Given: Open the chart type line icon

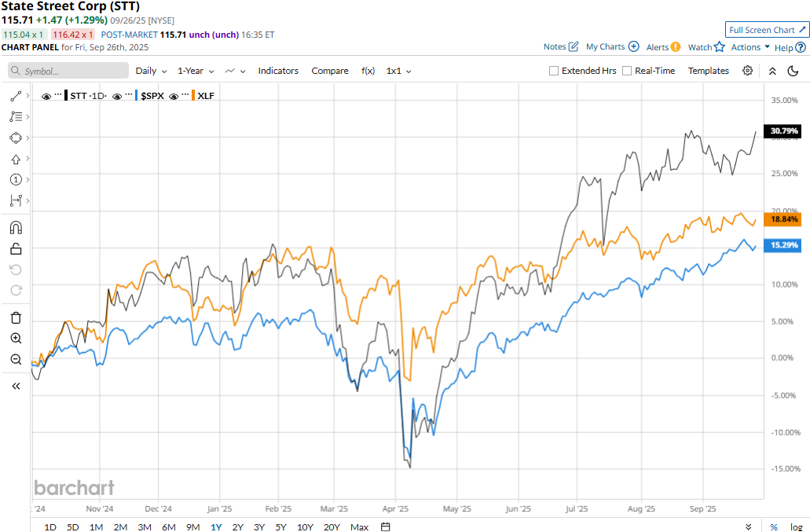Looking at the screenshot, I should click(x=230, y=71).
